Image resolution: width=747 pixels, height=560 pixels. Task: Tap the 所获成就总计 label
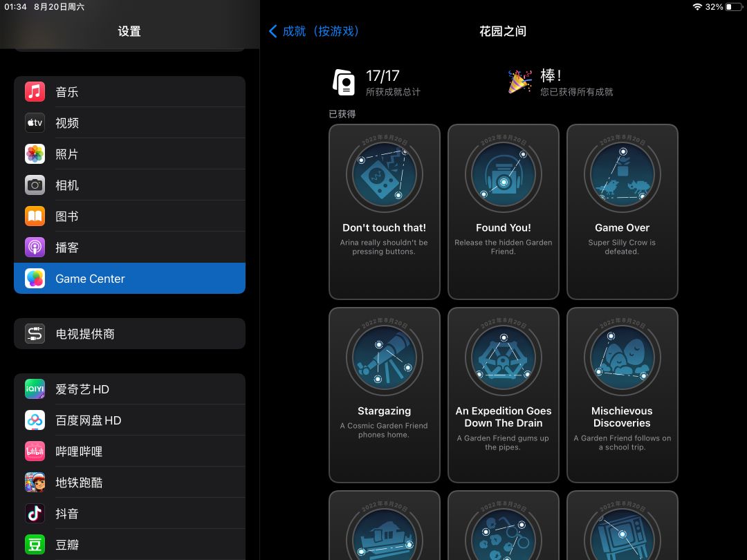pos(393,92)
